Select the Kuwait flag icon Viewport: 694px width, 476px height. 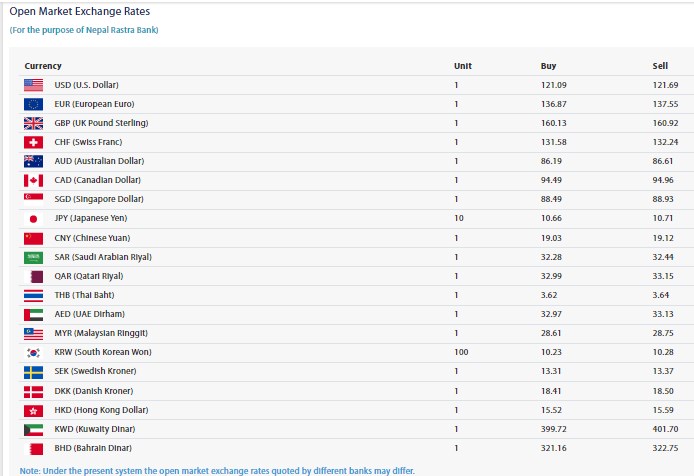click(33, 430)
